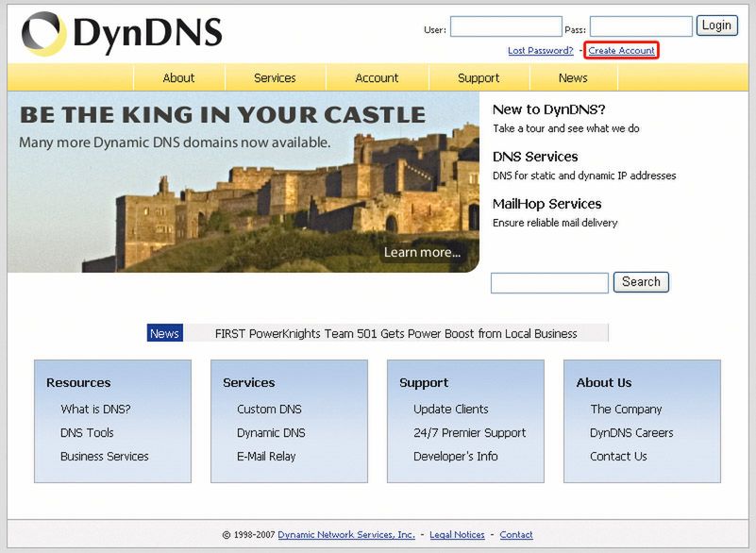Open The Company link
756x553 pixels.
626,410
